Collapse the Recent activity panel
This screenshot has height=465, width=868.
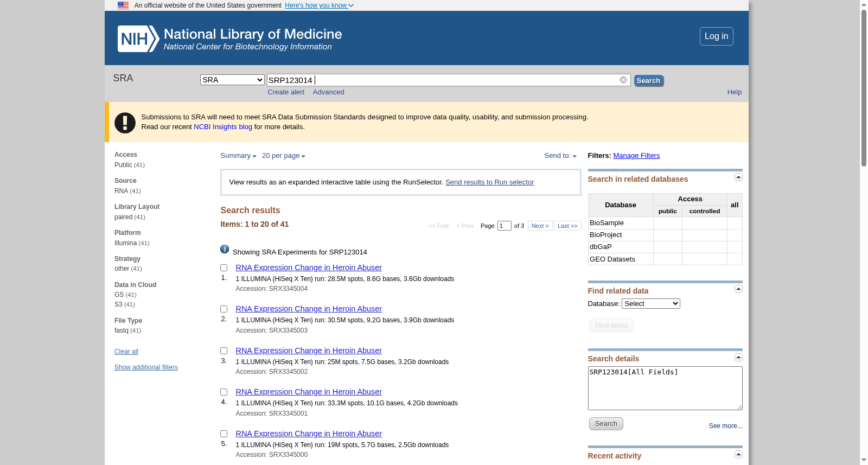click(x=738, y=454)
